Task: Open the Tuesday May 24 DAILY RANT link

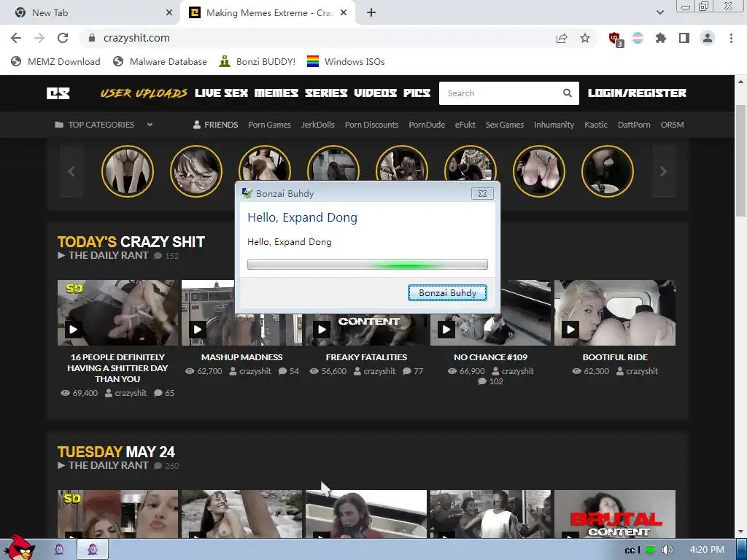Action: point(108,466)
